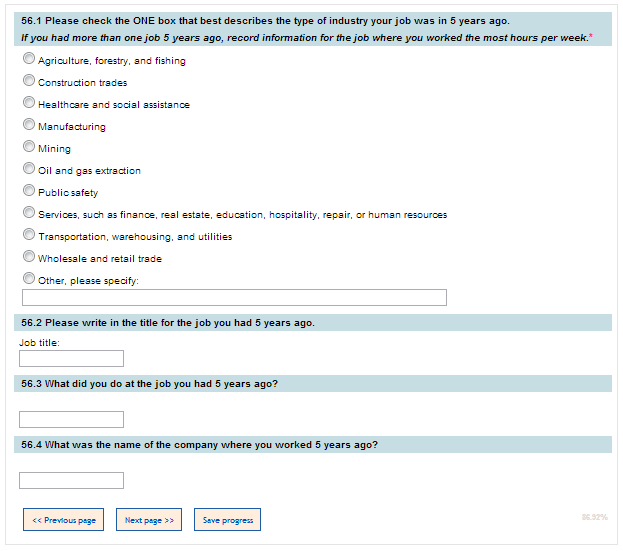Select the Mining radio button
The image size is (623, 551).
pos(29,147)
